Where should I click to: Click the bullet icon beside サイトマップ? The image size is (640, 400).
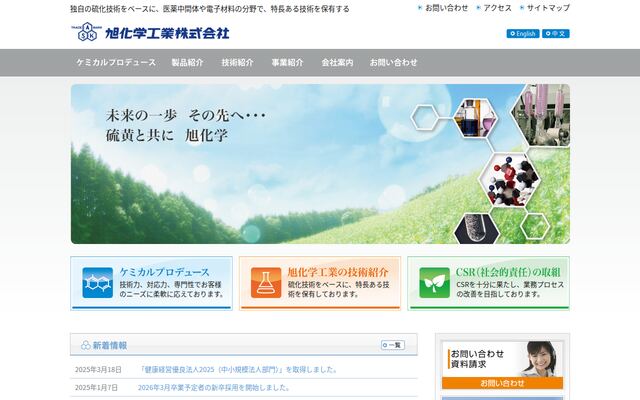click(x=522, y=7)
